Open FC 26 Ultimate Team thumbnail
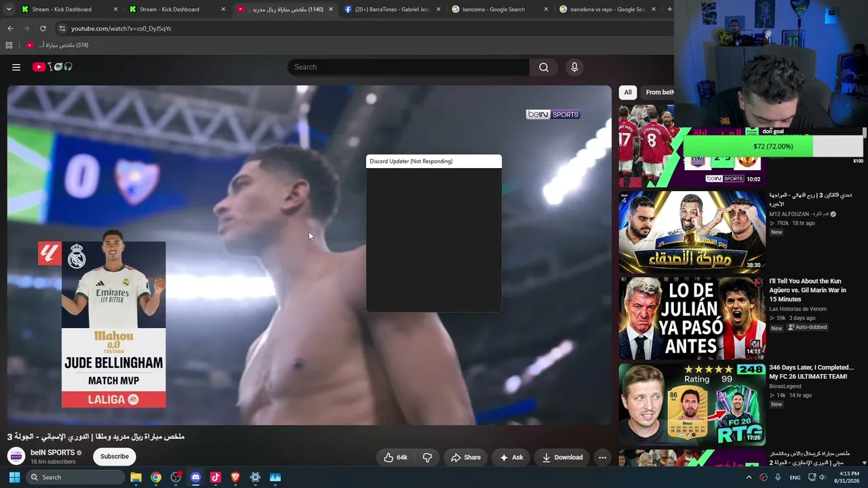 click(x=692, y=405)
